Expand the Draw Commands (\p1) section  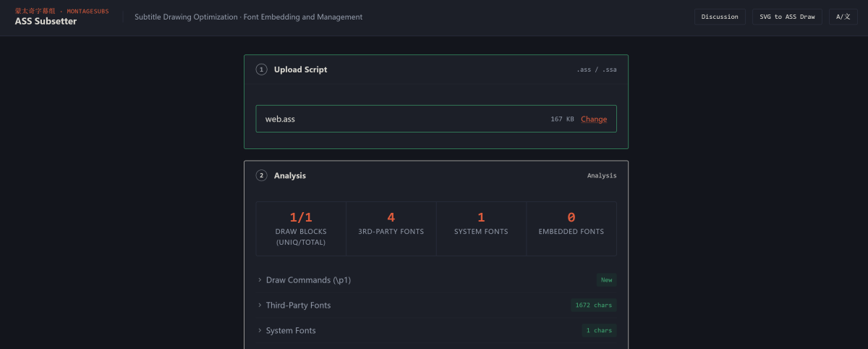(x=308, y=280)
